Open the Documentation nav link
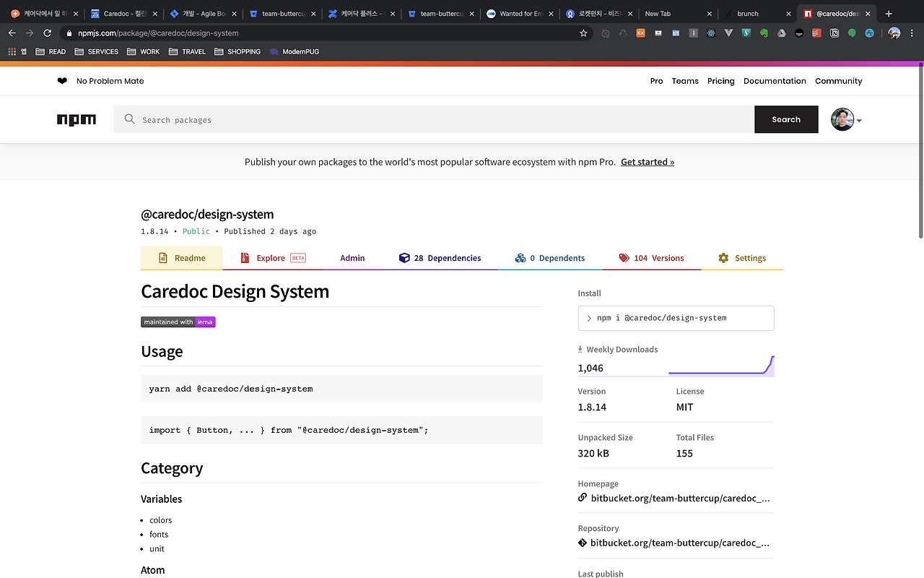The width and height of the screenshot is (924, 578). (x=775, y=81)
